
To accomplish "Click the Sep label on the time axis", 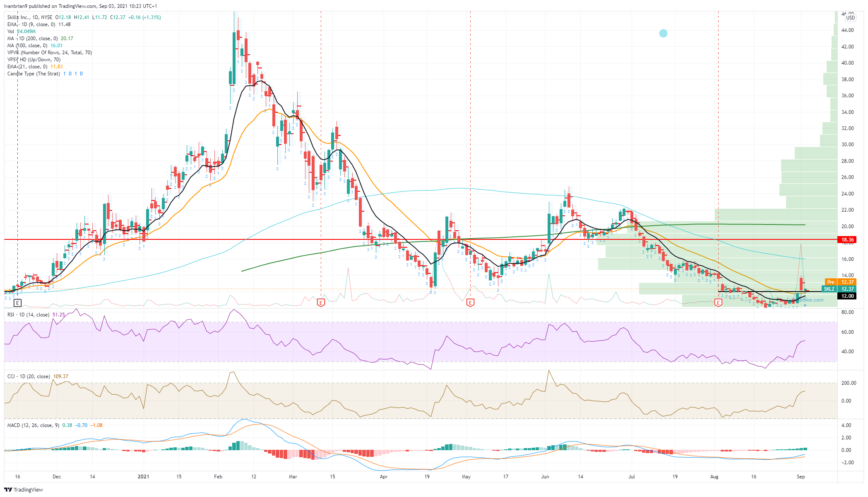I will pos(801,477).
